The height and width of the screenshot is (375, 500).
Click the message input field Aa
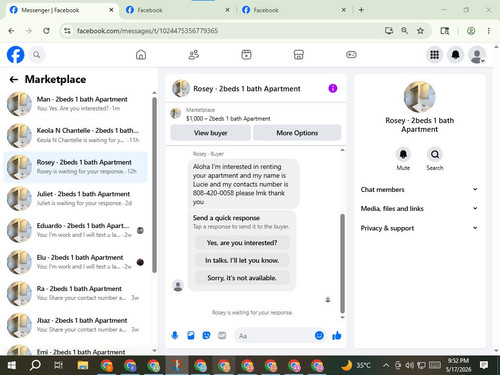click(273, 336)
